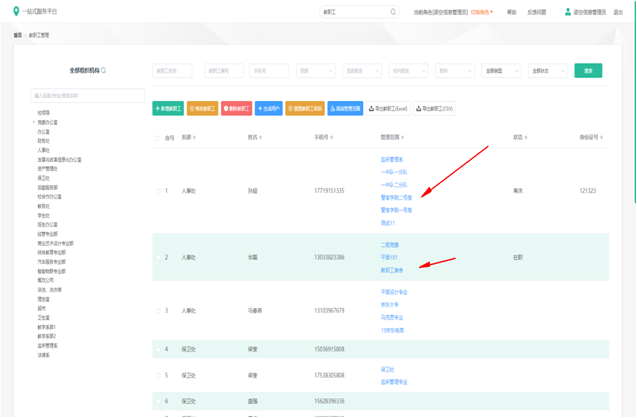Select the checkbox for row 2 张磊

(x=157, y=257)
